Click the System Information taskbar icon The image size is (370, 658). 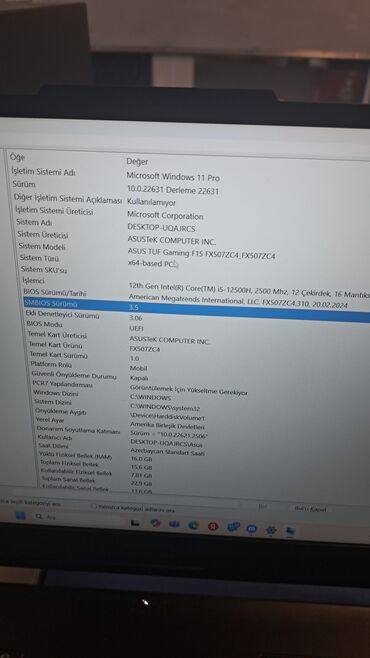(x=290, y=531)
